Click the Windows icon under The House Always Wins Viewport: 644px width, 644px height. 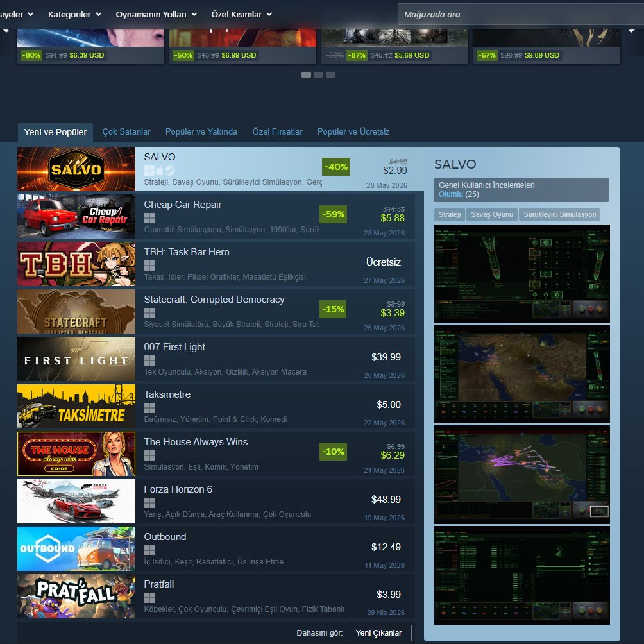pyautogui.click(x=149, y=455)
